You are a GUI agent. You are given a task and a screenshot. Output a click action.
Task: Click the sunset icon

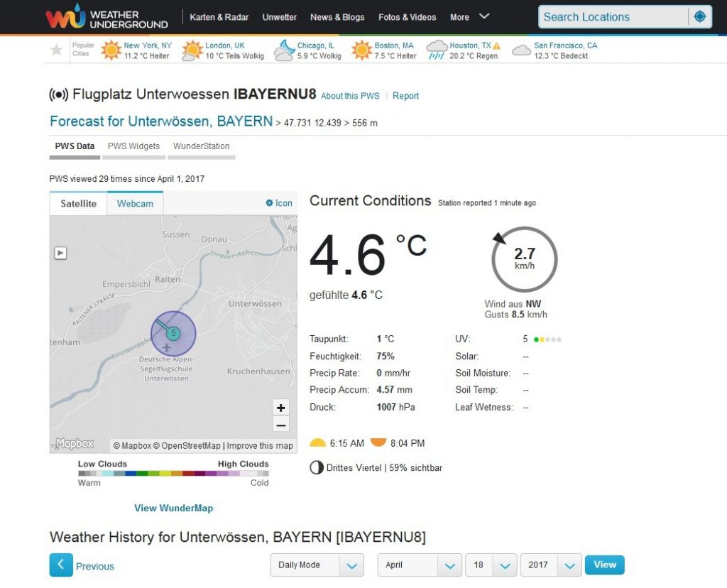point(378,442)
